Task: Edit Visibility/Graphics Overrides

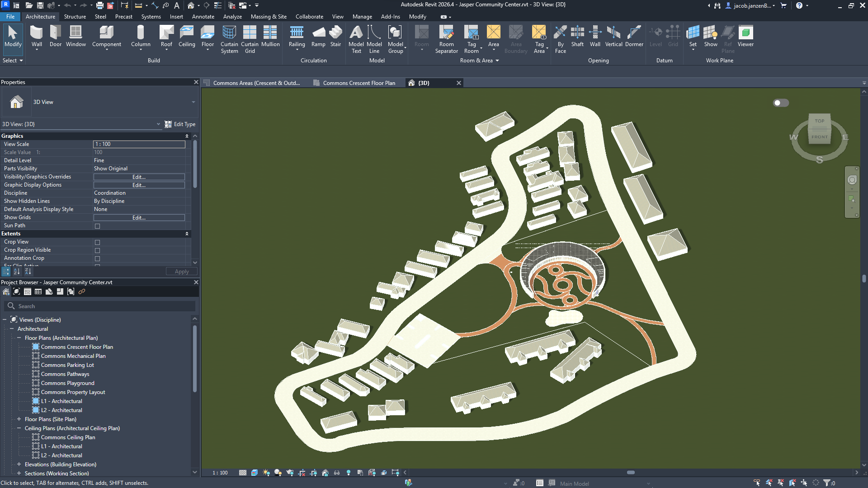Action: (x=139, y=177)
